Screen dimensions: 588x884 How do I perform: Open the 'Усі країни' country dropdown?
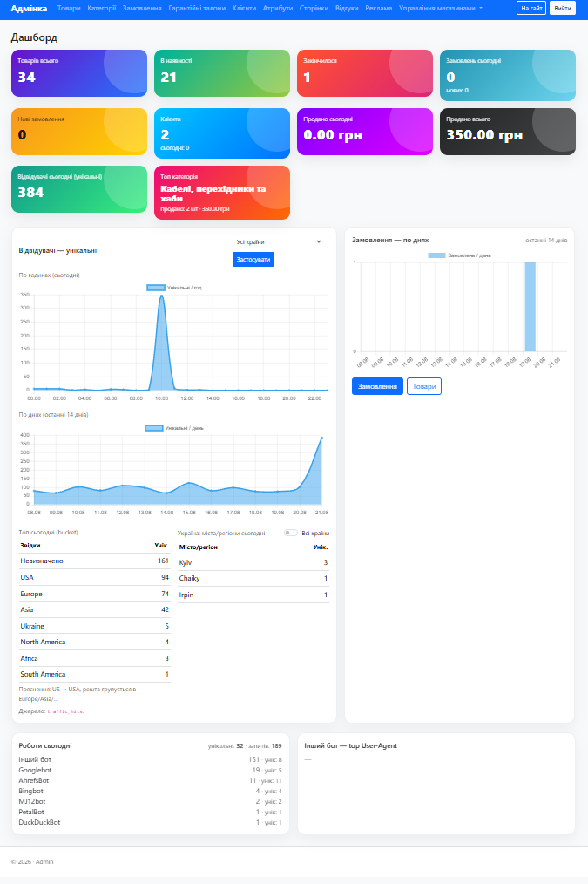coord(280,241)
